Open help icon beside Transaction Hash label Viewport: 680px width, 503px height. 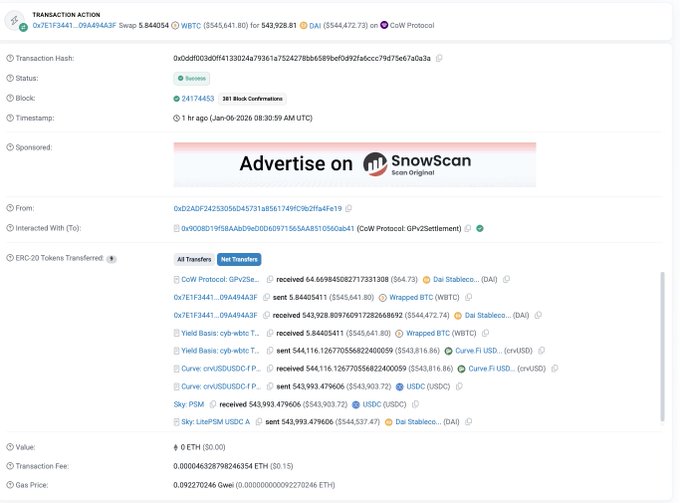[x=10, y=58]
